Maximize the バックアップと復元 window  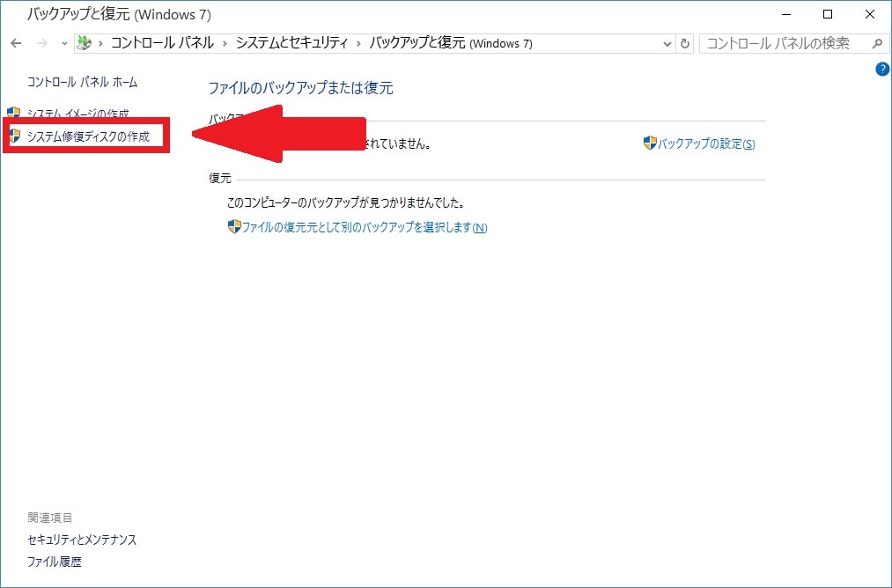click(x=828, y=14)
